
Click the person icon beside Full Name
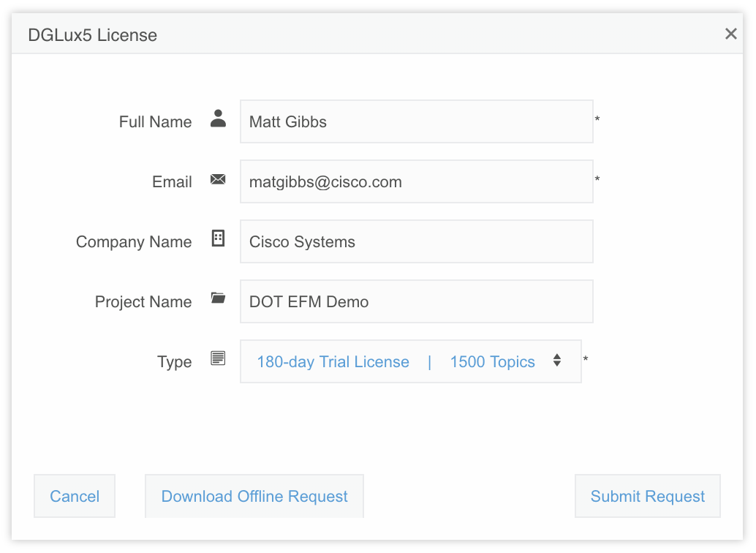pos(218,118)
